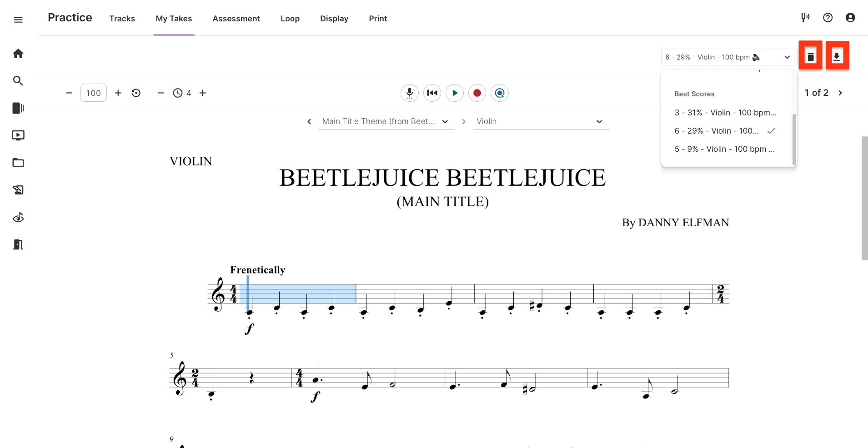Click the microphone check button
Screen dimensions: 868x448
[x=410, y=93]
